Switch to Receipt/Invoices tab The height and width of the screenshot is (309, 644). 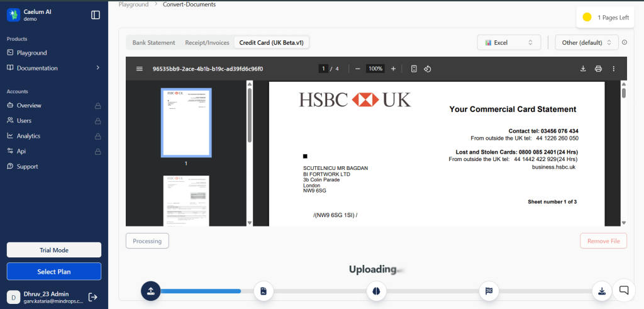207,42
